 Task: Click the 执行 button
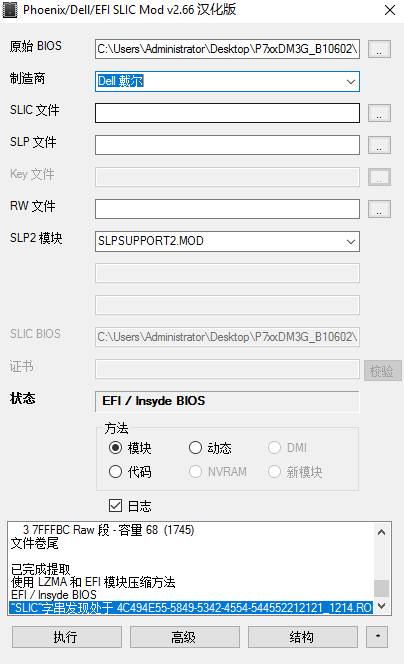[67, 637]
